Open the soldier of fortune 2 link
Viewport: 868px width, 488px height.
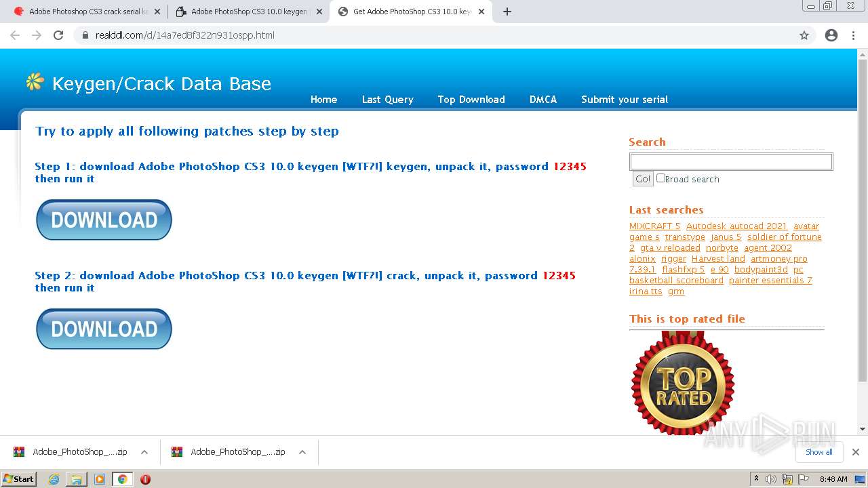785,237
